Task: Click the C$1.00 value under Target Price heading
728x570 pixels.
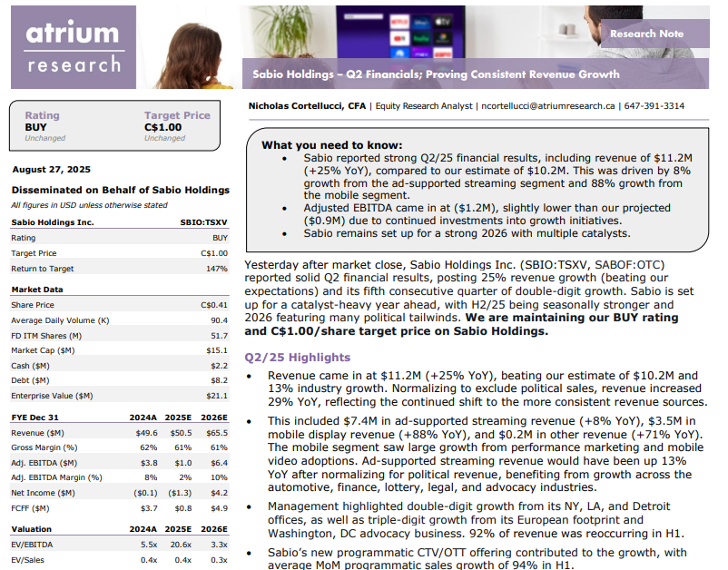Action: click(x=163, y=127)
